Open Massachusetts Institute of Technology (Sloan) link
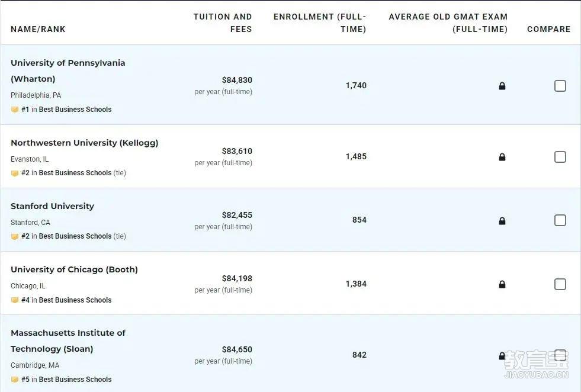Viewport: 581px width, 392px height. tap(68, 341)
